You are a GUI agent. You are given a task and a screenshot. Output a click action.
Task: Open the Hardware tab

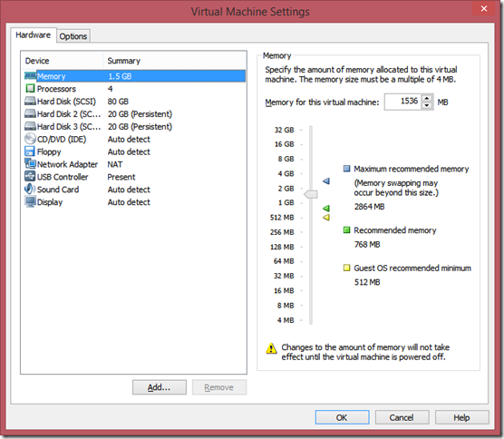click(34, 34)
